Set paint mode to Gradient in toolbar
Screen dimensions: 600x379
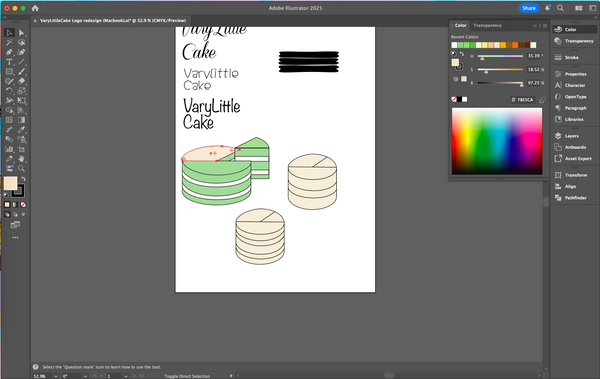15,205
